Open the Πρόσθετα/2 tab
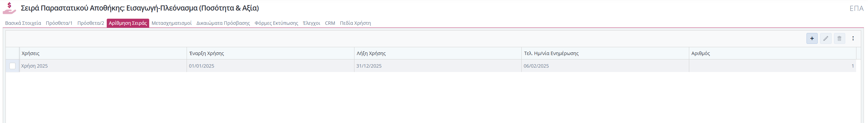This screenshot has width=868, height=123. [x=91, y=23]
